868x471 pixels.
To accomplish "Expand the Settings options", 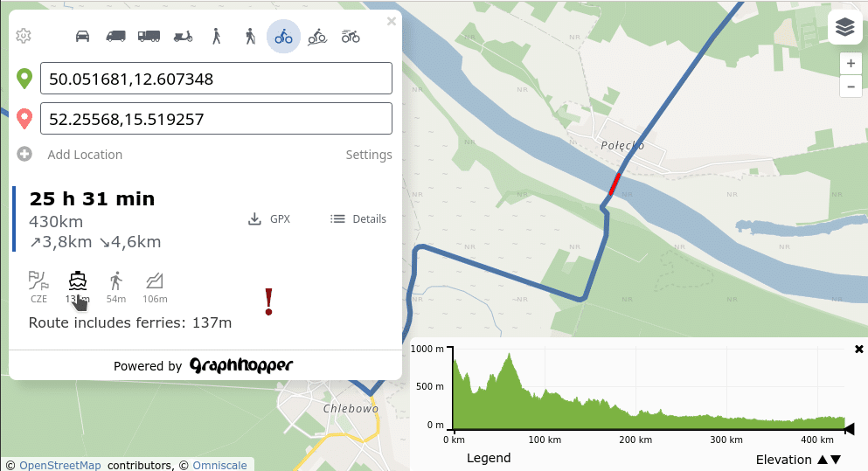I will pos(368,155).
